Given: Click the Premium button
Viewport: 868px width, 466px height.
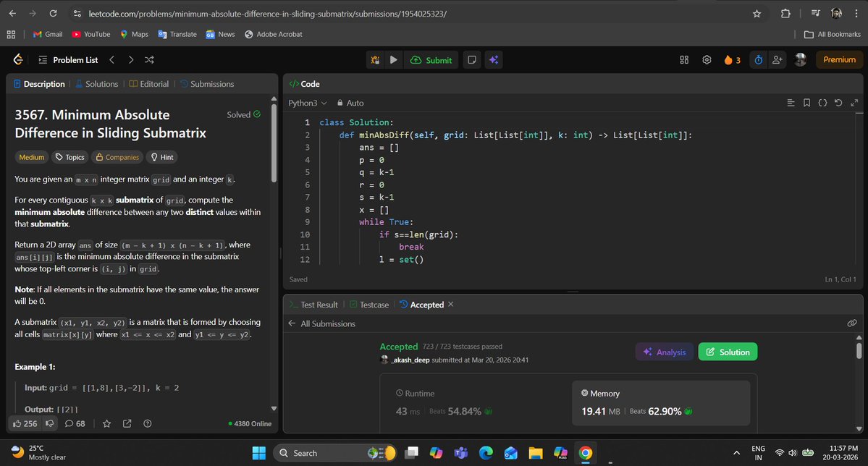Looking at the screenshot, I should (x=839, y=60).
